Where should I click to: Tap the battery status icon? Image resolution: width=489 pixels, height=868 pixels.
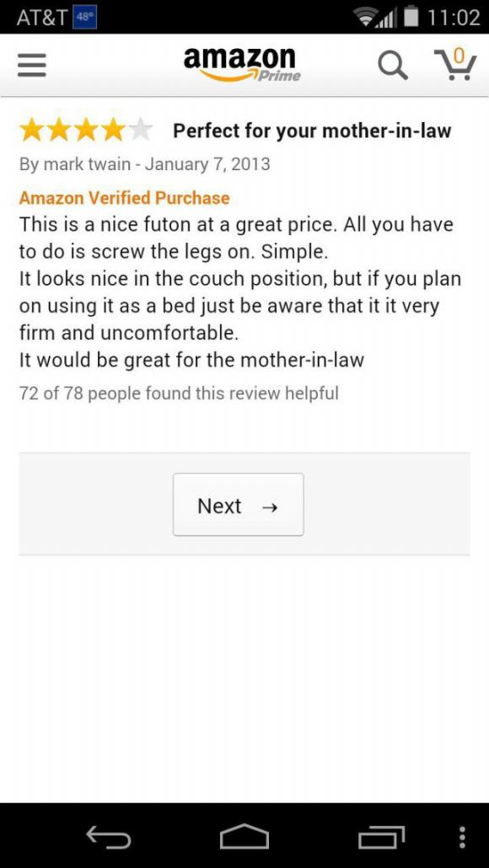(409, 17)
